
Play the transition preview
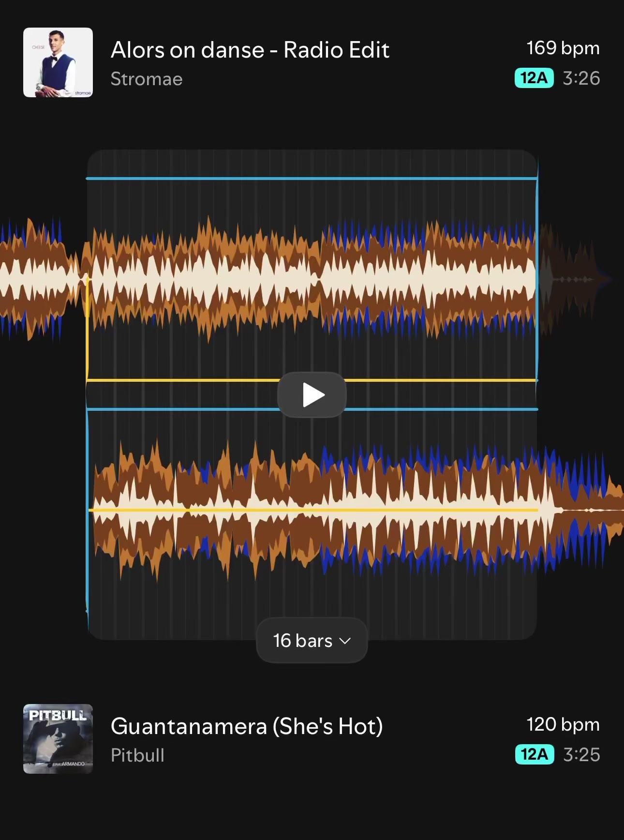312,394
